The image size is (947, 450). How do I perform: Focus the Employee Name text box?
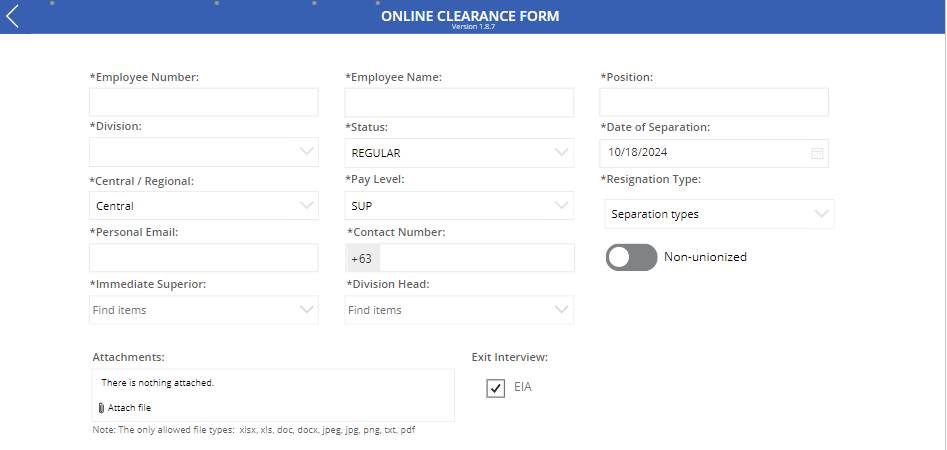459,102
